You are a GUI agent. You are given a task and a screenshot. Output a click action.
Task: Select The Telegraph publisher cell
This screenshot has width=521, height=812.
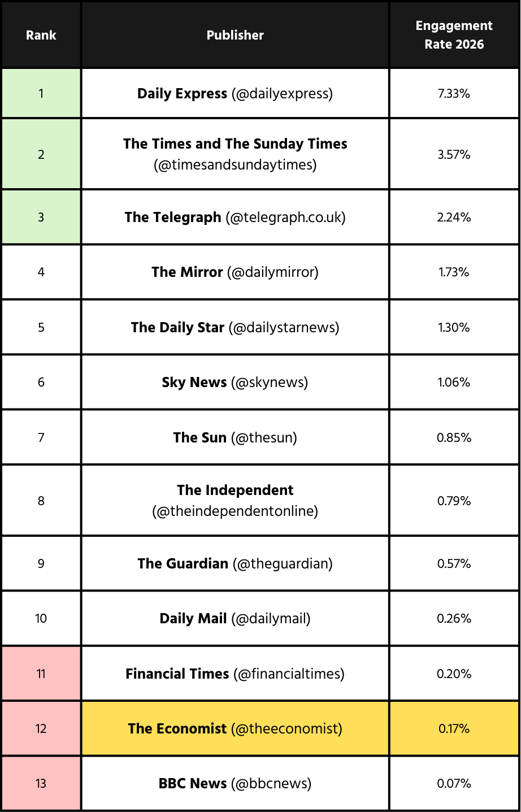point(235,218)
